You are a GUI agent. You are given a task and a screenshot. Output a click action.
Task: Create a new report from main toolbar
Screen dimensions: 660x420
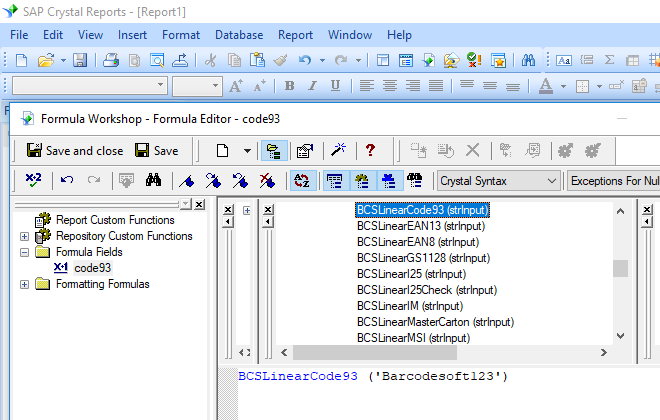21,61
